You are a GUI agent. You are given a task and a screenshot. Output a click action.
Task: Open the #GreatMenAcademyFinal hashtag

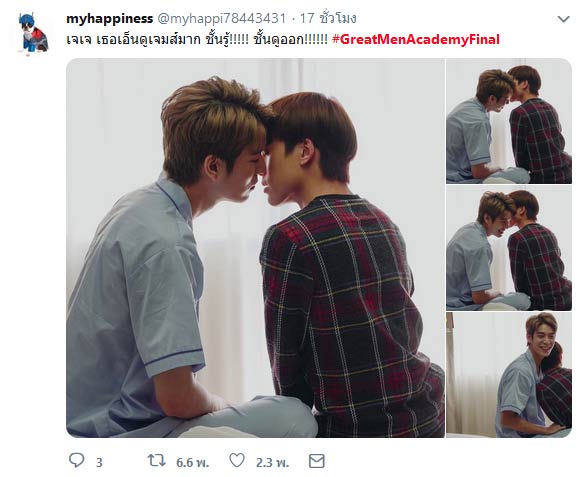416,39
